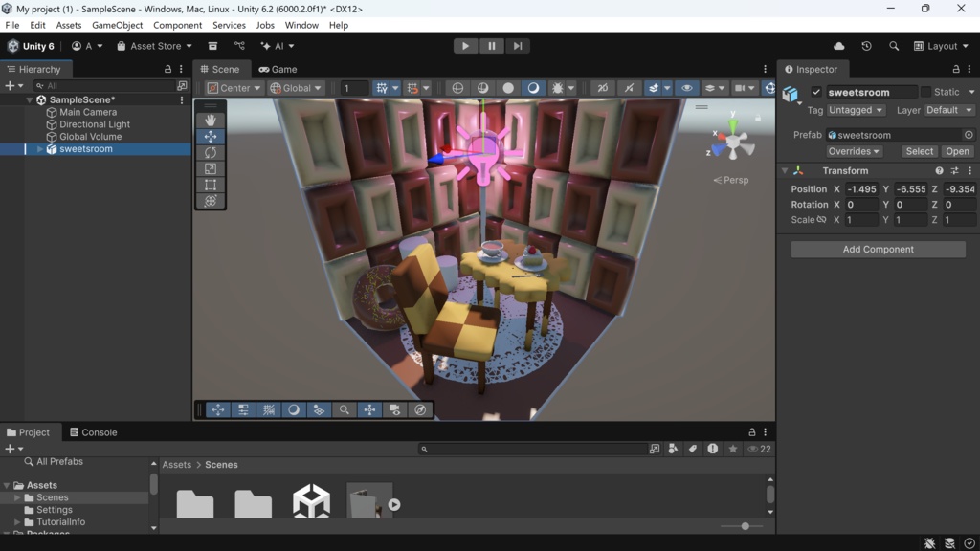Click the Add Component button
The height and width of the screenshot is (551, 980).
[x=878, y=250]
